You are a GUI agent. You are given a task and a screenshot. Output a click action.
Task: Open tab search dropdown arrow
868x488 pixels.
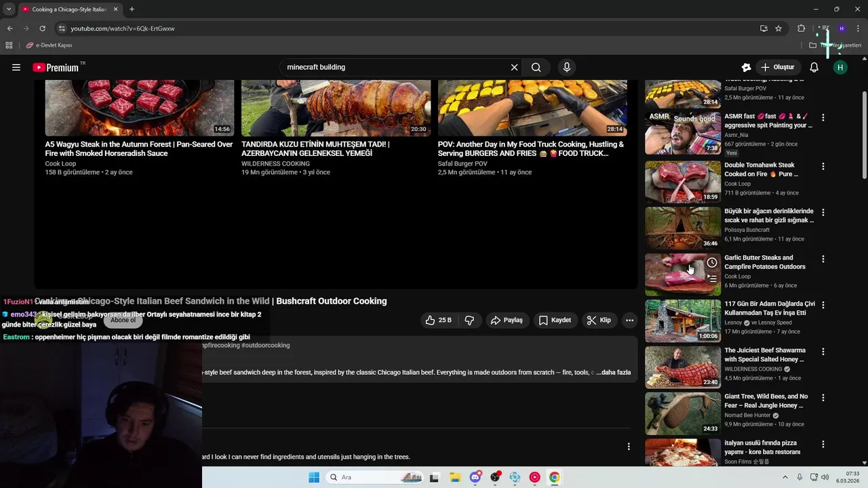tap(9, 9)
